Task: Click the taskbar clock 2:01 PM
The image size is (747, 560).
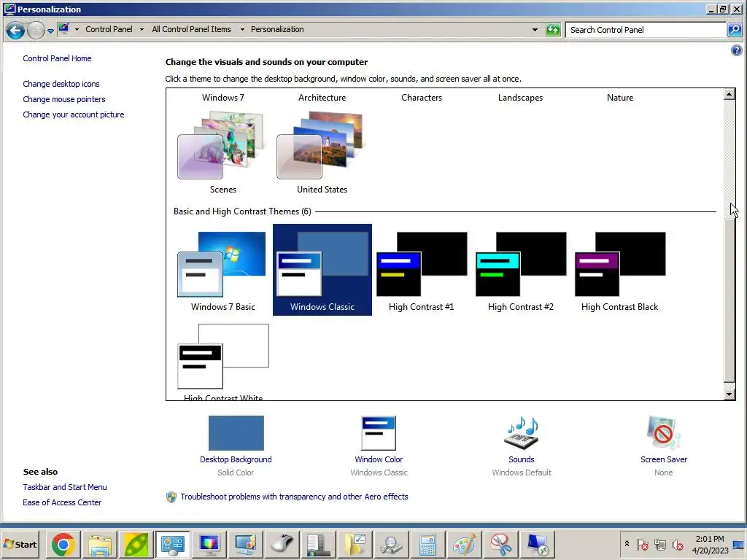Action: 710,544
